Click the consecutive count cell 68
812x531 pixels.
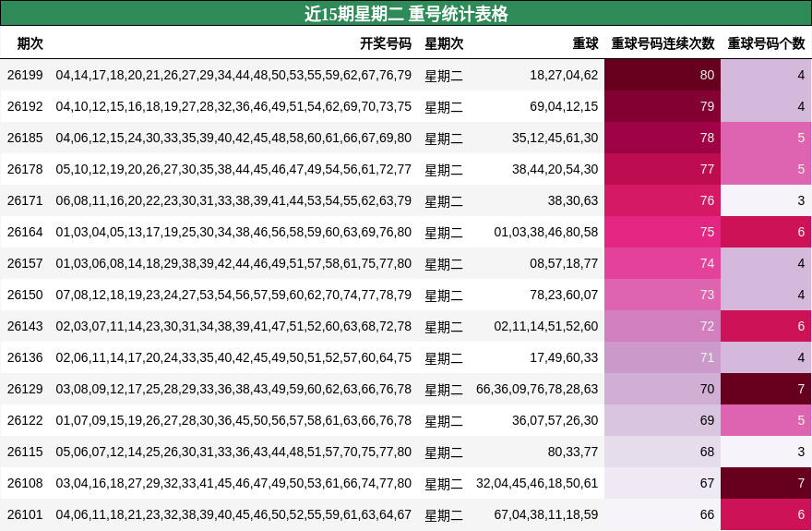coord(663,452)
